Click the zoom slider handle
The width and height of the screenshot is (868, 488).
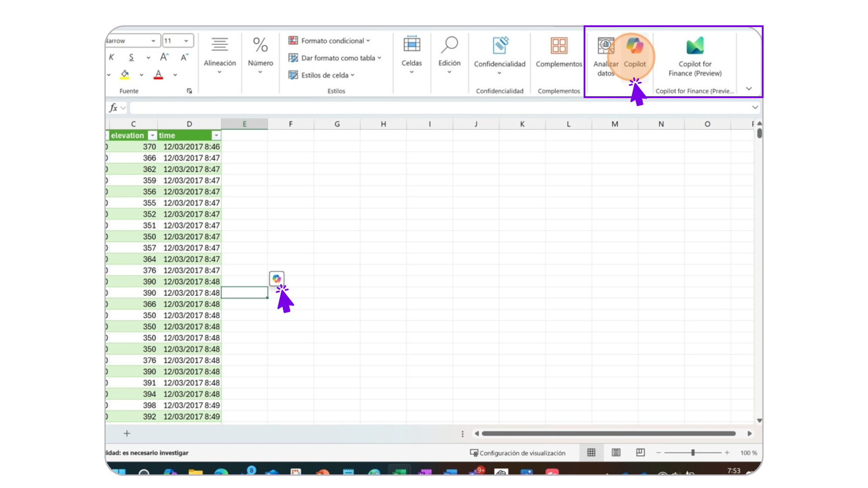[x=693, y=453]
